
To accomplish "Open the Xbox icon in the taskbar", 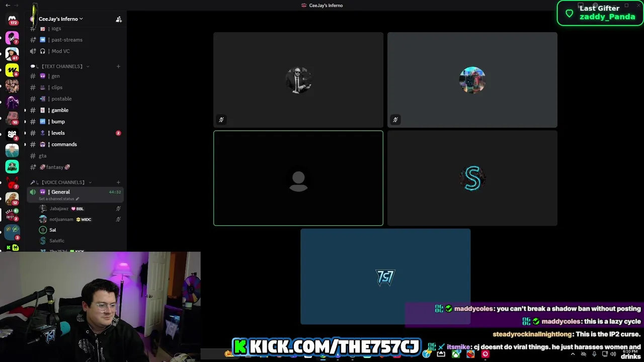I will point(456,354).
